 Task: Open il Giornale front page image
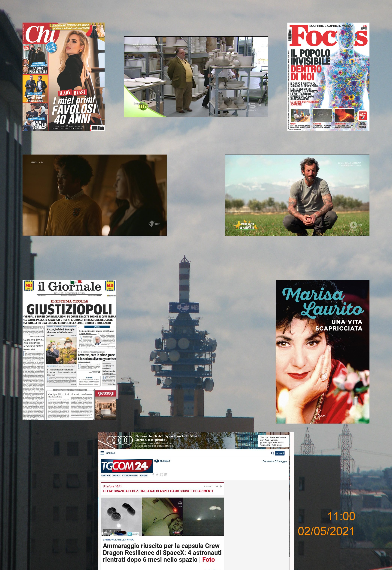coord(69,350)
